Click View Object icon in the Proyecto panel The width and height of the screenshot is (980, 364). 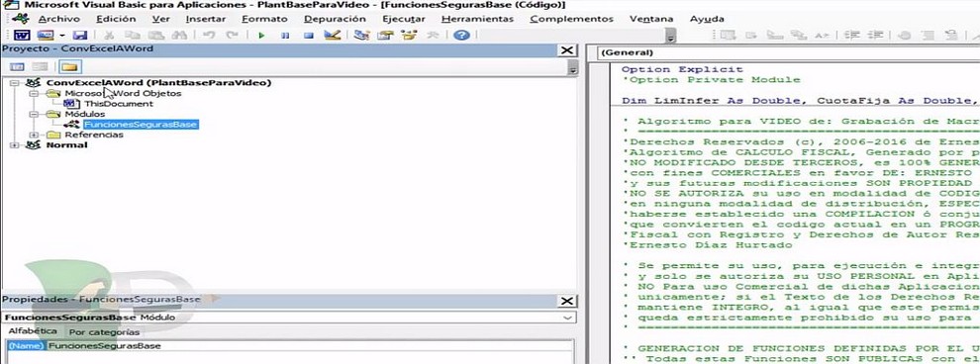click(41, 67)
